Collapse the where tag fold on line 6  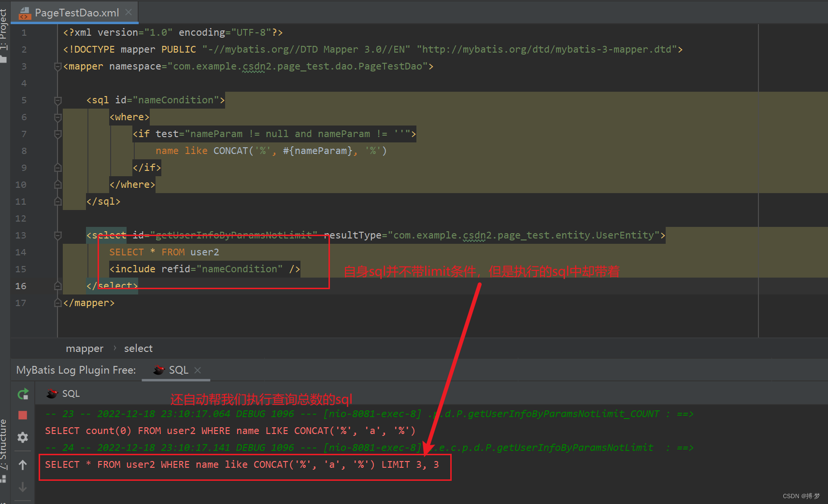58,117
